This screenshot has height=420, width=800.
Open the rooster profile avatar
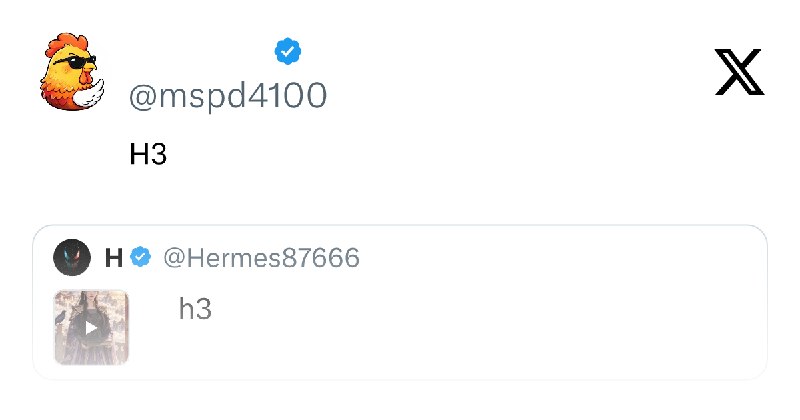71,72
